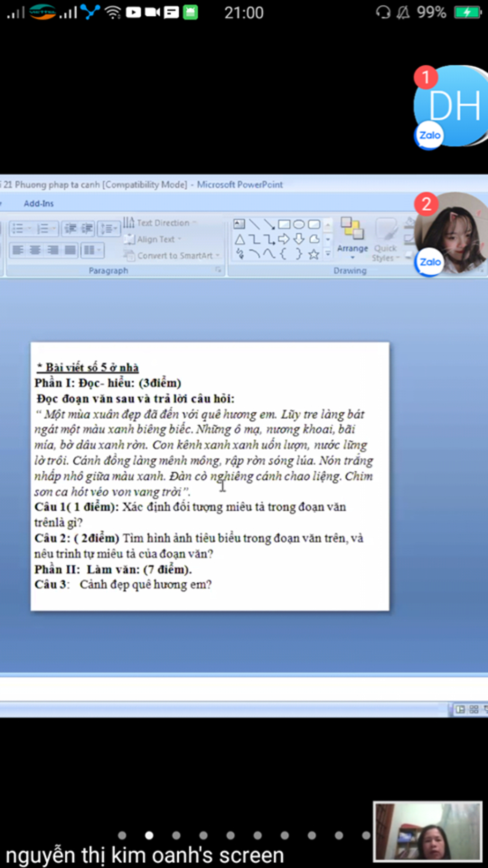Select the straight Line shape
Image resolution: width=488 pixels, height=868 pixels.
pos(254,224)
